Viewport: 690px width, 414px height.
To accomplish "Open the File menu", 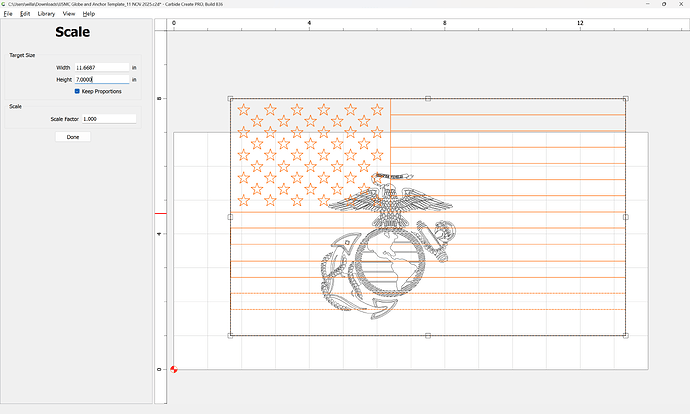I will click(x=8, y=14).
